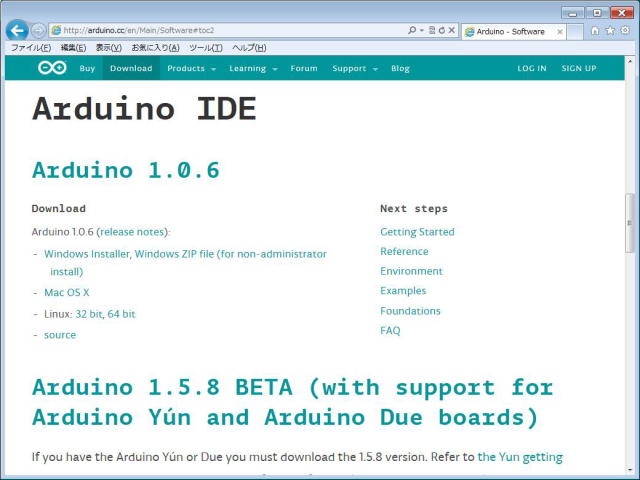640x480 pixels.
Task: Click the vertical scrollbar thumb
Action: [x=630, y=224]
